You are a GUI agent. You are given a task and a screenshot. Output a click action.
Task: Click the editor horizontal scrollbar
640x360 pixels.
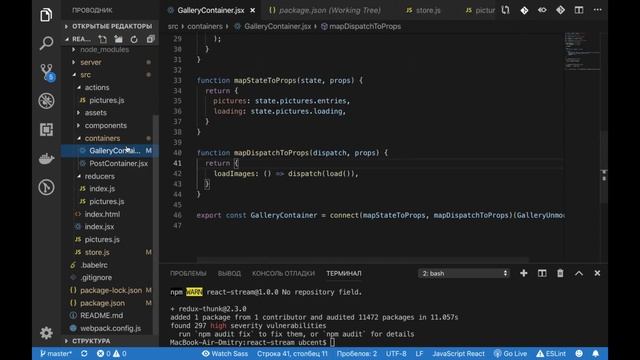click(x=363, y=260)
